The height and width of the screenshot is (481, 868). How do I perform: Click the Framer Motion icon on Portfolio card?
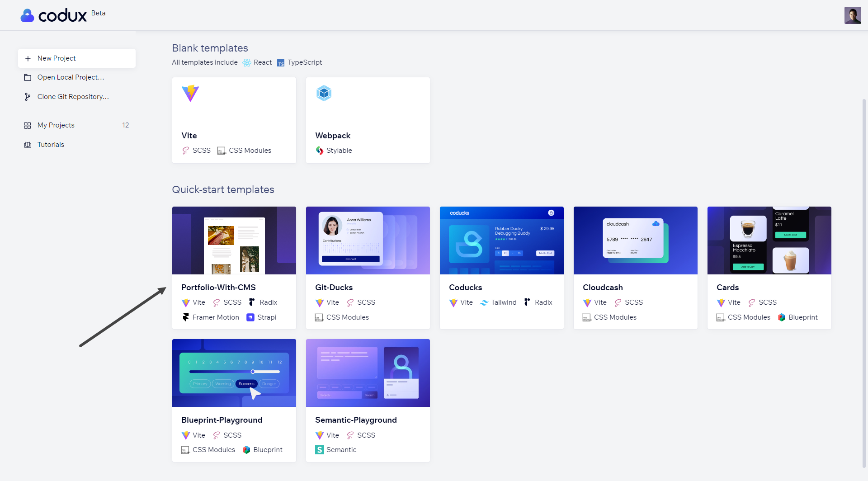click(186, 317)
